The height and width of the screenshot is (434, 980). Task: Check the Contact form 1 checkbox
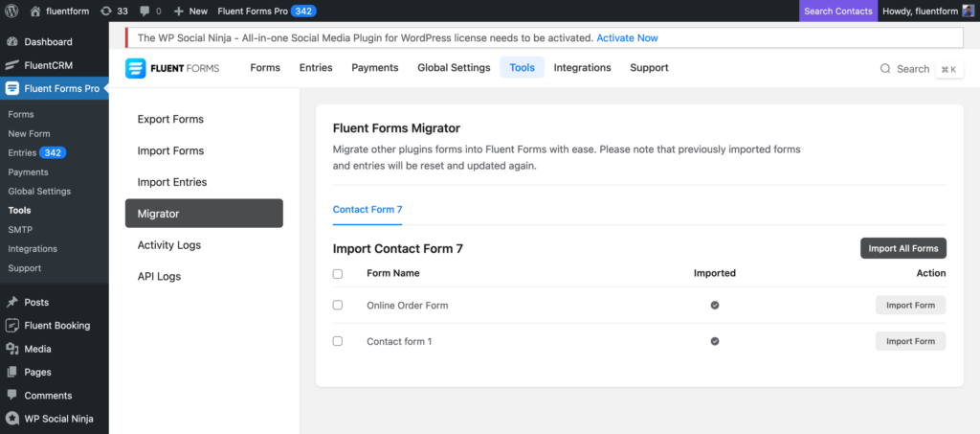tap(338, 341)
